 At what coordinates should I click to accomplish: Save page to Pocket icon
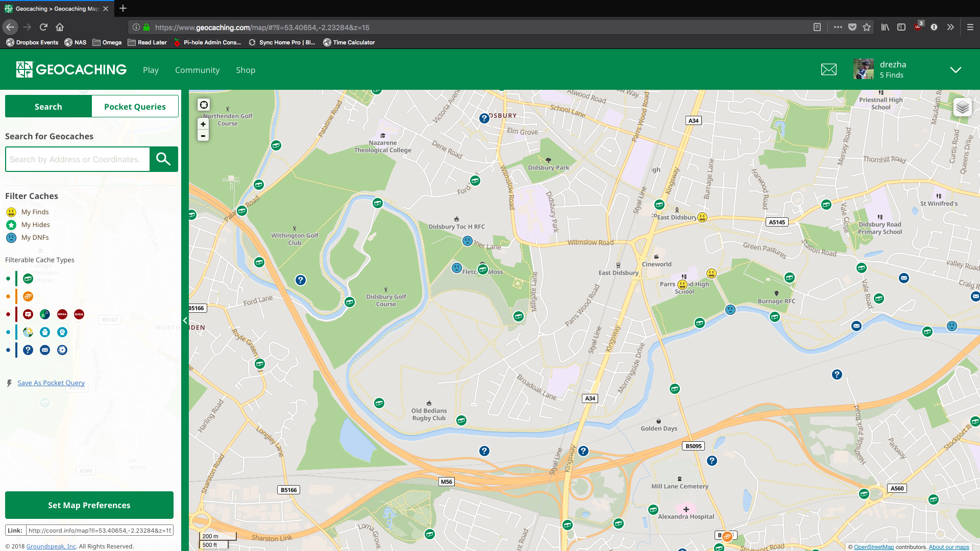click(852, 27)
